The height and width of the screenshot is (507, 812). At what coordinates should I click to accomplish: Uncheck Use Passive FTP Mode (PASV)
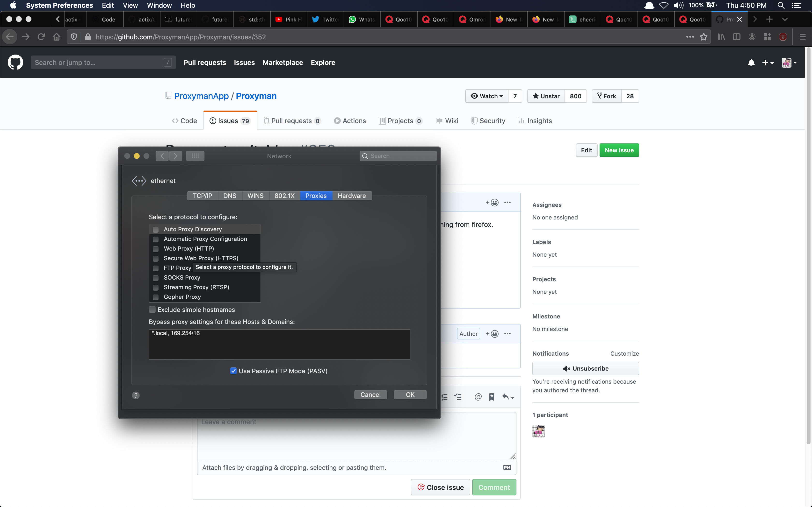(233, 371)
